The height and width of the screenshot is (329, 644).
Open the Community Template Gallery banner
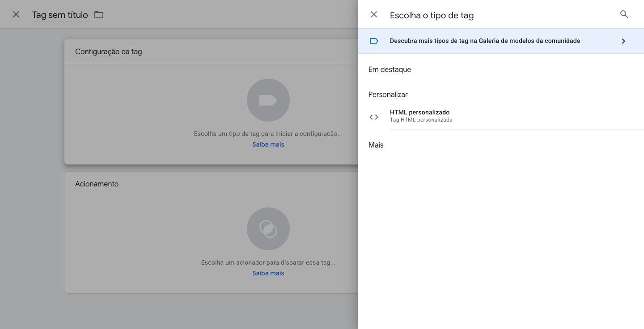tap(501, 41)
